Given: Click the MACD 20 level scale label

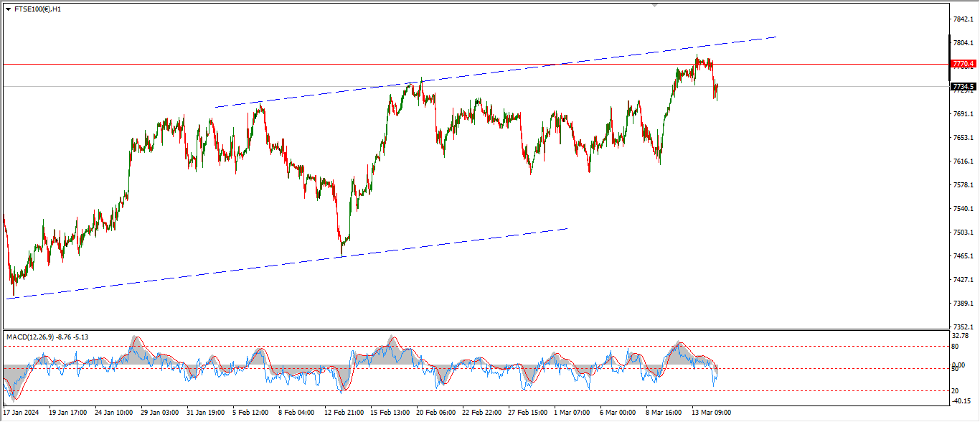Looking at the screenshot, I should [x=956, y=390].
